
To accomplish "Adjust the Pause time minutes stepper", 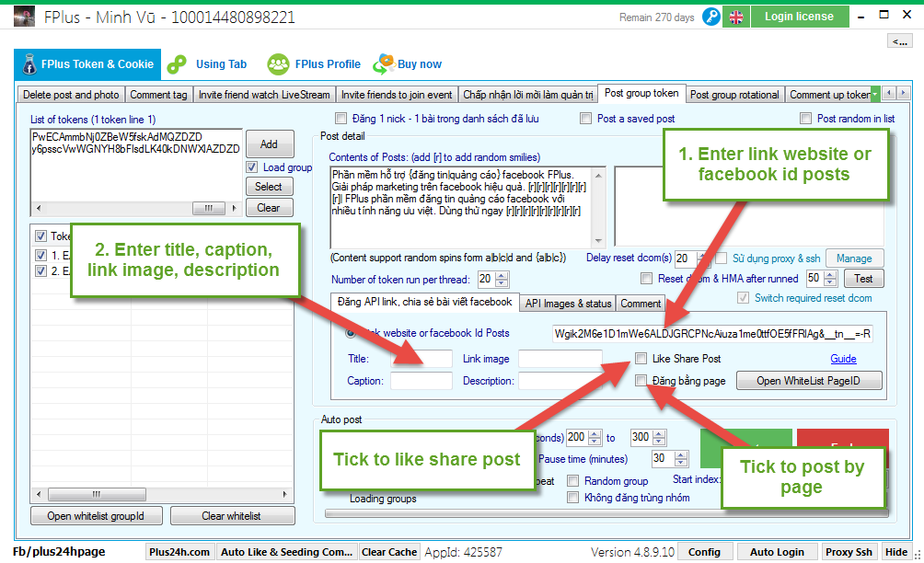I will (x=681, y=458).
